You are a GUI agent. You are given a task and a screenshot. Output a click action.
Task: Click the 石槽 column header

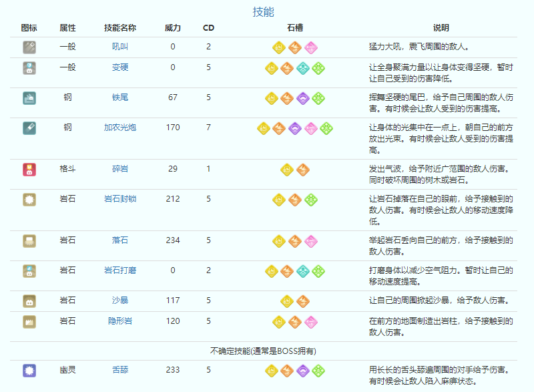(295, 27)
